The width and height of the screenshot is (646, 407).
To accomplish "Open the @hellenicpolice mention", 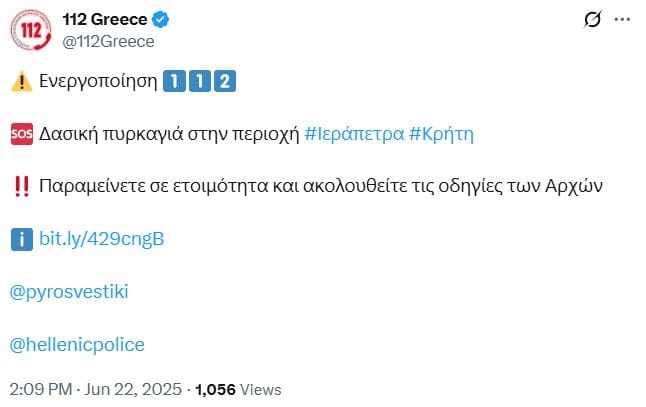I will click(x=77, y=345).
